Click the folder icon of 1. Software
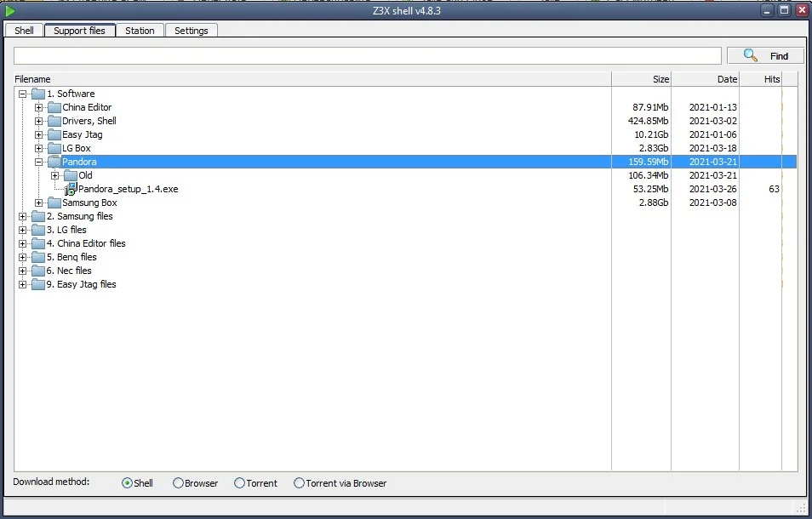This screenshot has width=812, height=519. 38,94
